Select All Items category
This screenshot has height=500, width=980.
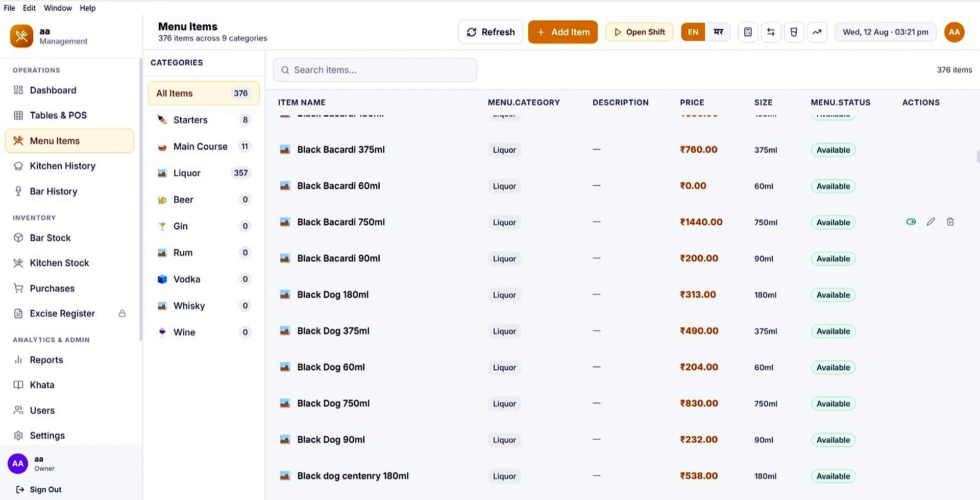click(x=204, y=93)
